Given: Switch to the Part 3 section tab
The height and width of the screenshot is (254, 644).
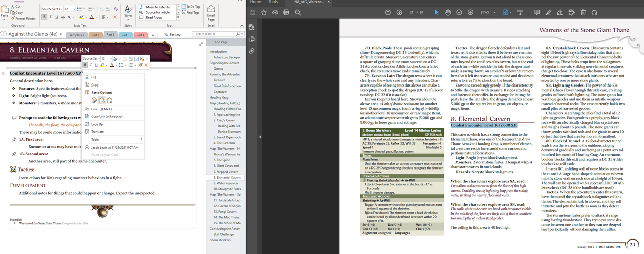Looking at the screenshot, I should 126,35.
